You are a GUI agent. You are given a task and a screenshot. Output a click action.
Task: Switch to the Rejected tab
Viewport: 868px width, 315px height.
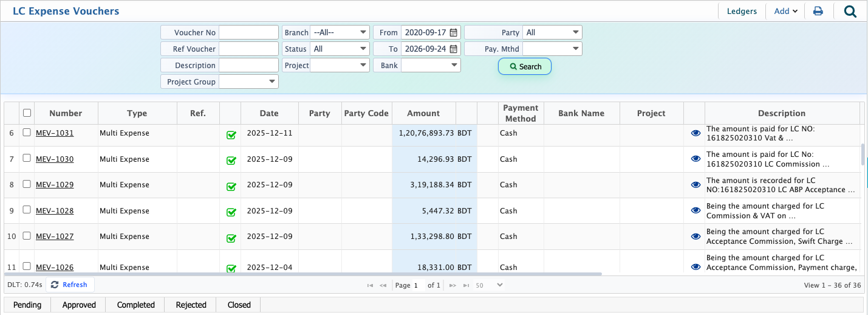tap(191, 305)
